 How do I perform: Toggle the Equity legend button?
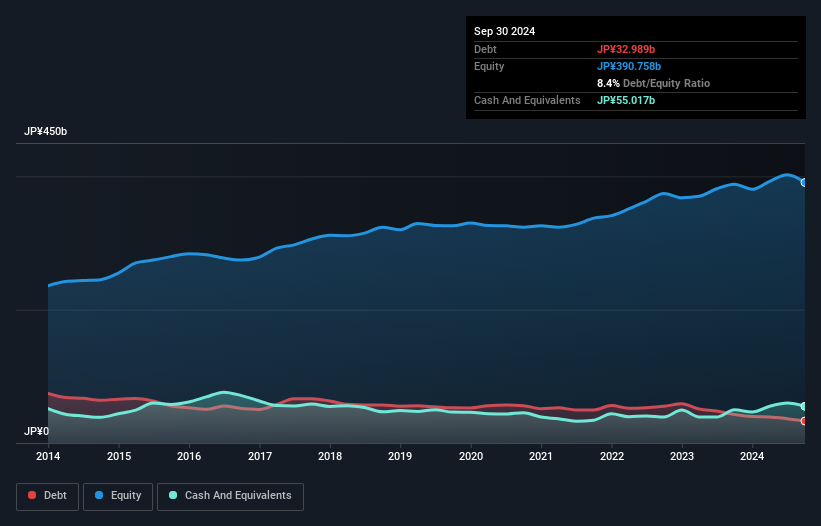118,496
